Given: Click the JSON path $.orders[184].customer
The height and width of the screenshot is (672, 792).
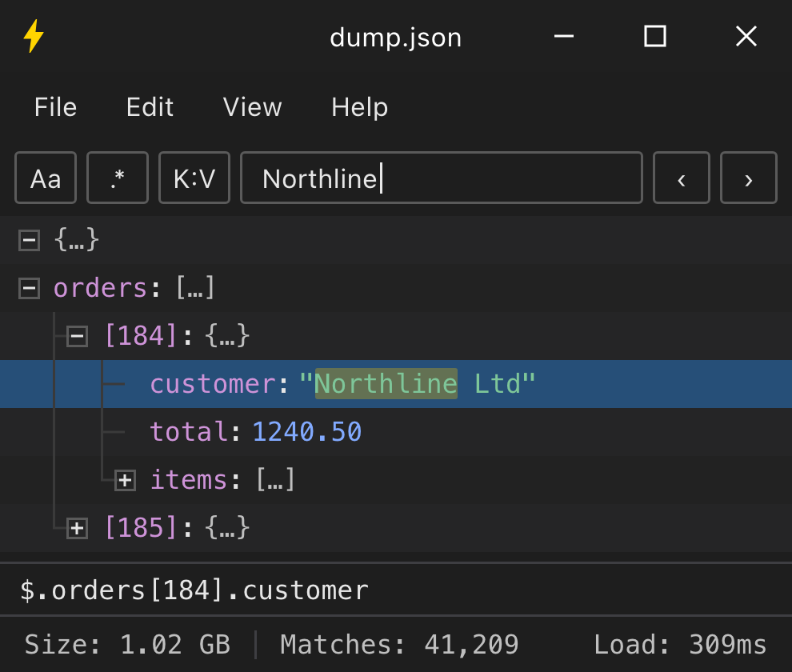Looking at the screenshot, I should coord(194,590).
